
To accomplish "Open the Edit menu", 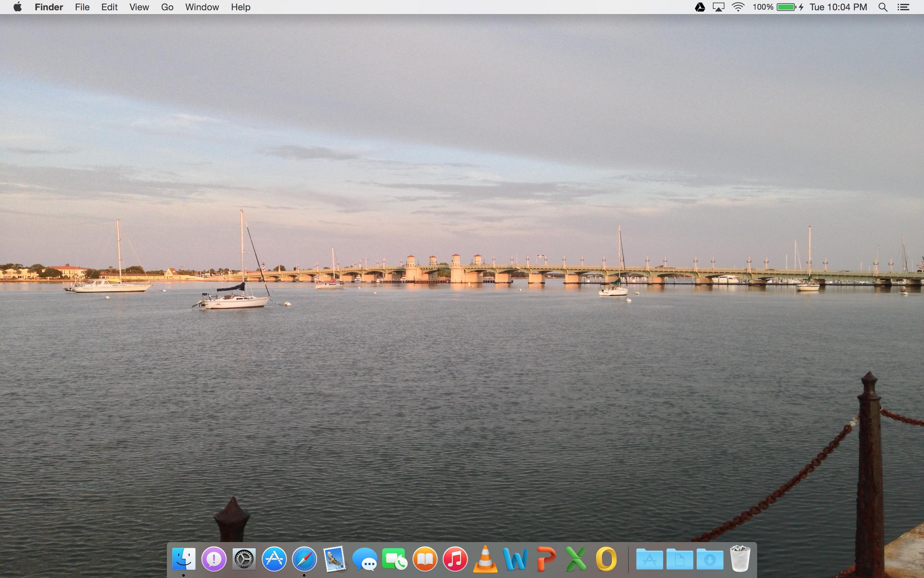I will (x=109, y=7).
